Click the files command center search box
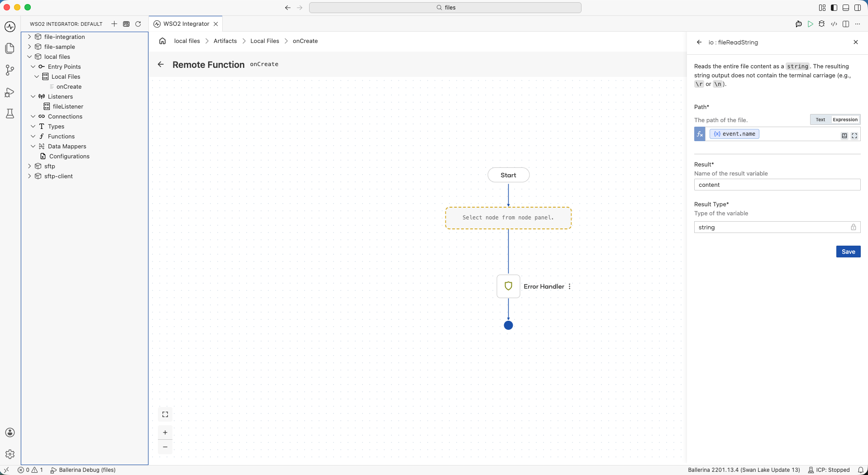The height and width of the screenshot is (475, 868). 445,8
